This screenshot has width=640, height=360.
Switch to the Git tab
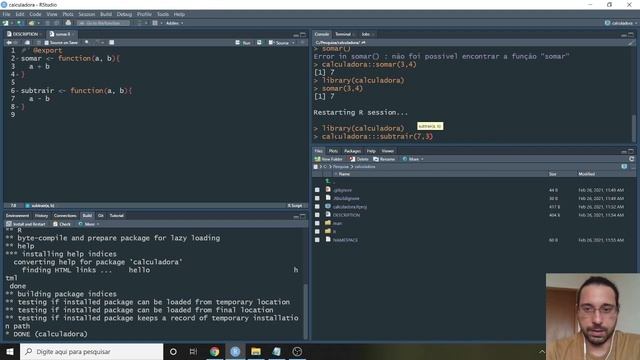pos(100,216)
